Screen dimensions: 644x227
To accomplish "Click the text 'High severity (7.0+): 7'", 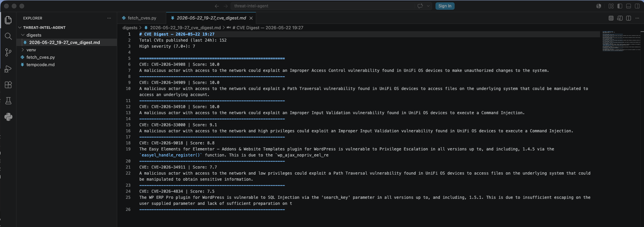I will 167,46.
